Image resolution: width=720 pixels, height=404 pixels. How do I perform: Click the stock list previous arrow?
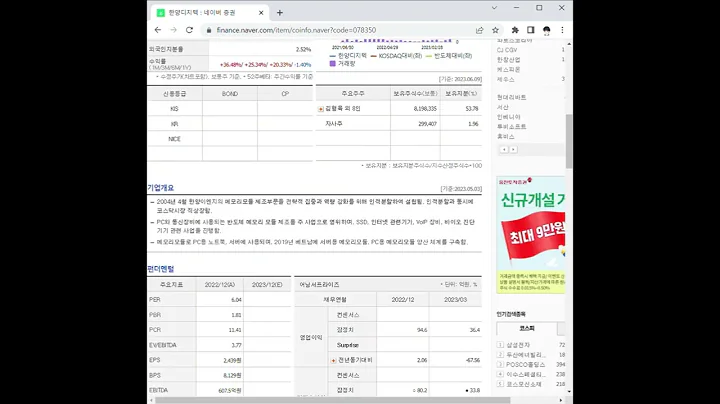(504, 150)
